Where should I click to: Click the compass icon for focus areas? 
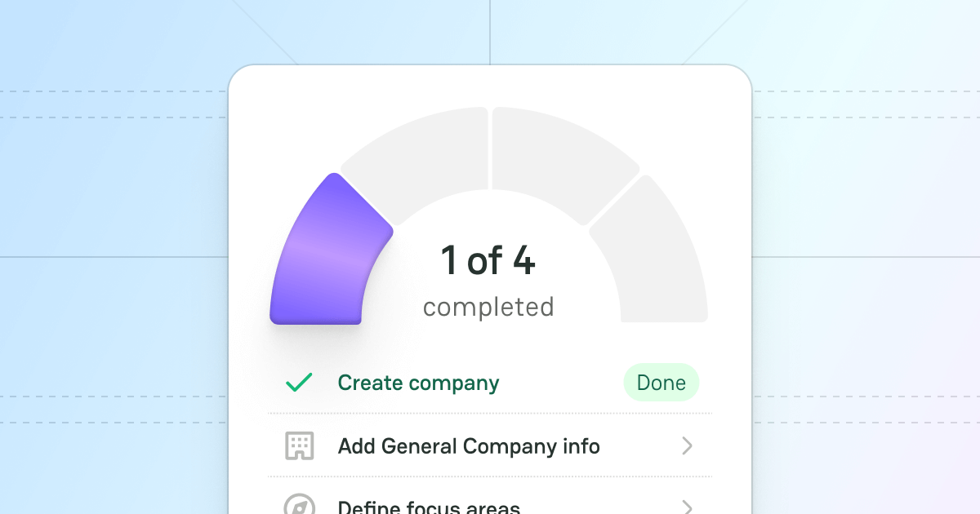[299, 506]
